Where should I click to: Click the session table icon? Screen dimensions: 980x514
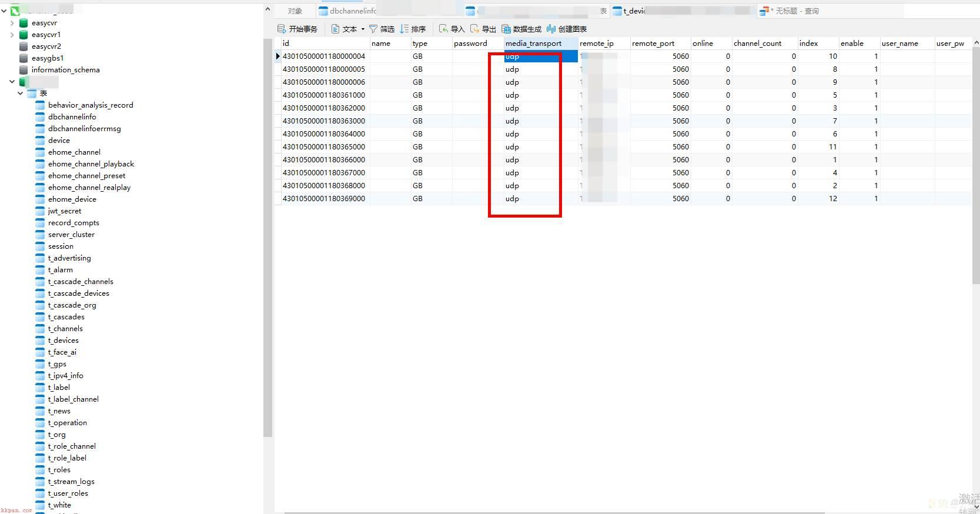tap(40, 246)
